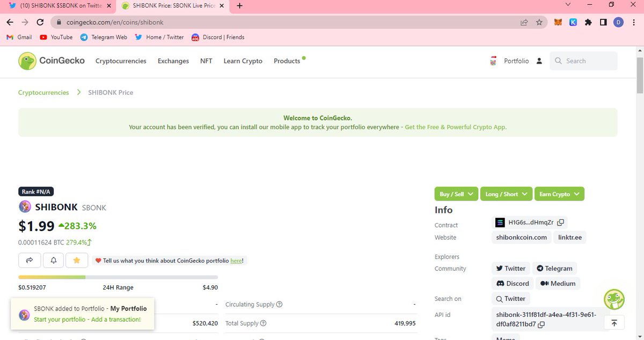Viewport: 644px width, 340px height.
Task: Bookmark this page with the star icon
Action: coord(539,23)
